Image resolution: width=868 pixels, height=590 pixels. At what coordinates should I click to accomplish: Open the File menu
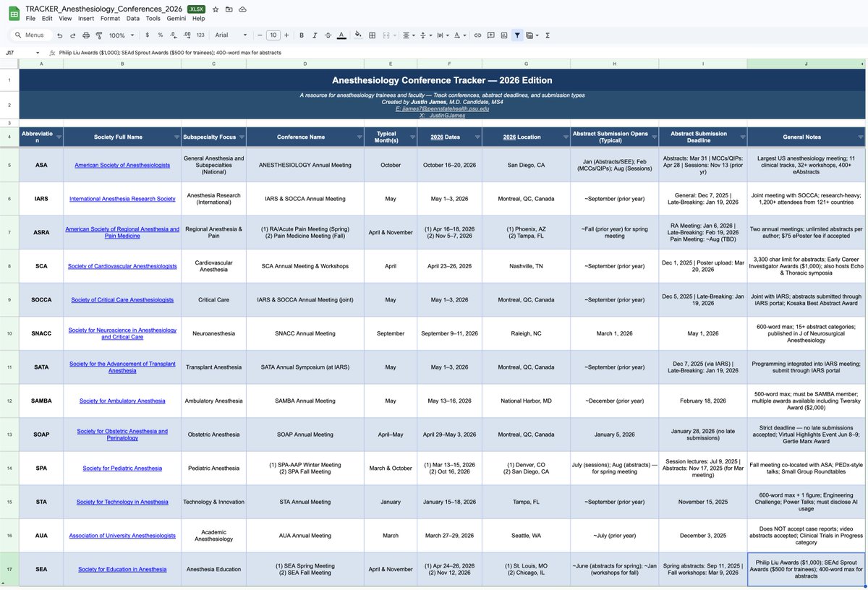tap(30, 18)
